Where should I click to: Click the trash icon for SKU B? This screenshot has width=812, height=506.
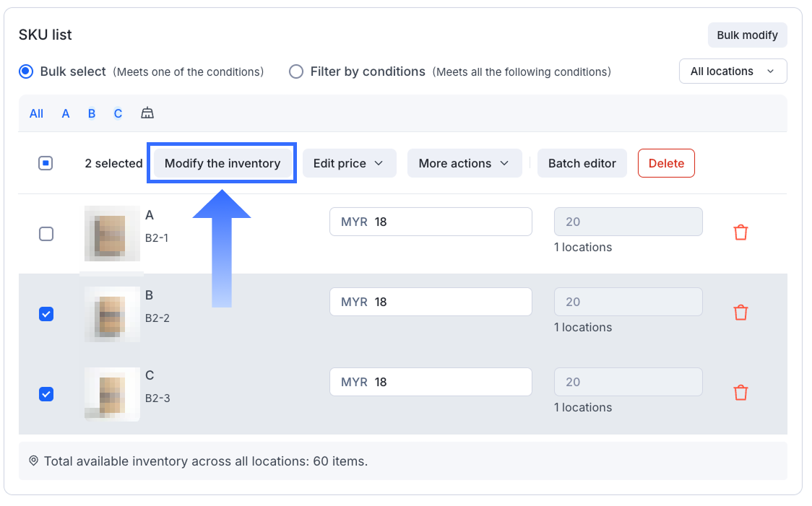[x=740, y=313]
